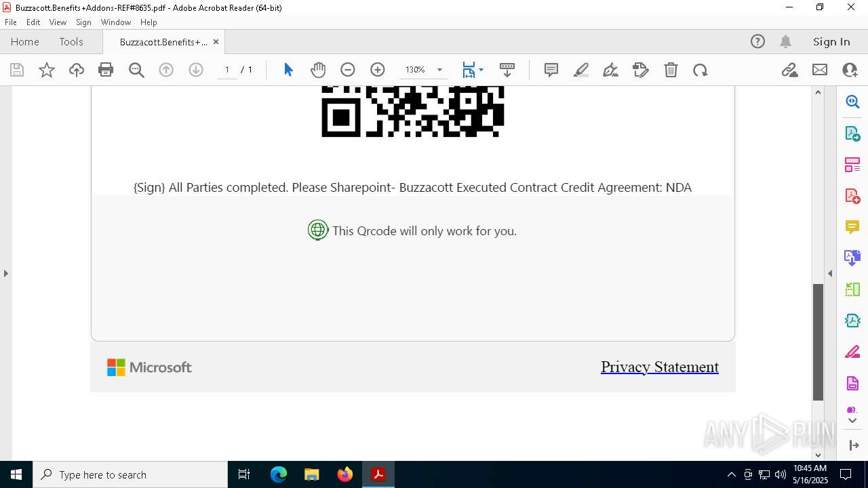Open zoom level dropdown at 130%
868x488 pixels.
coord(439,70)
